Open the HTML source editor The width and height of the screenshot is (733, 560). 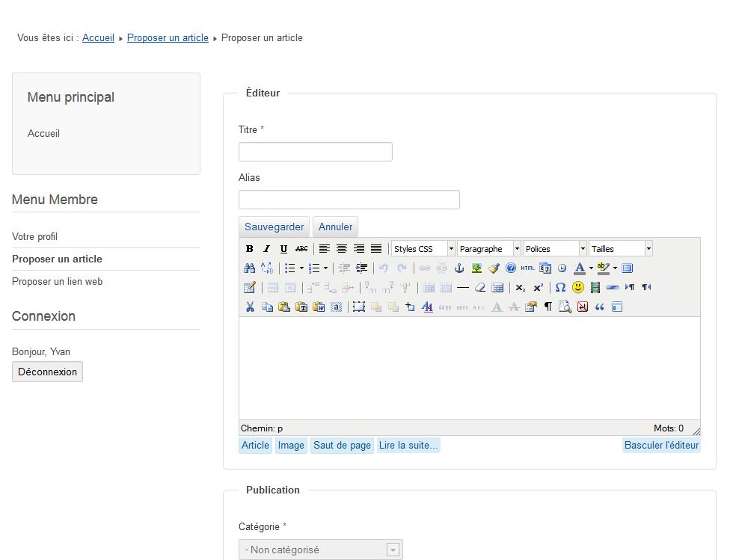(528, 268)
